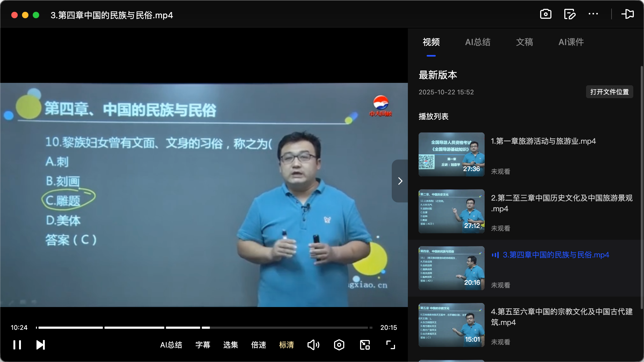
Task: Toggle subtitles with 字幕 control
Action: [203, 345]
